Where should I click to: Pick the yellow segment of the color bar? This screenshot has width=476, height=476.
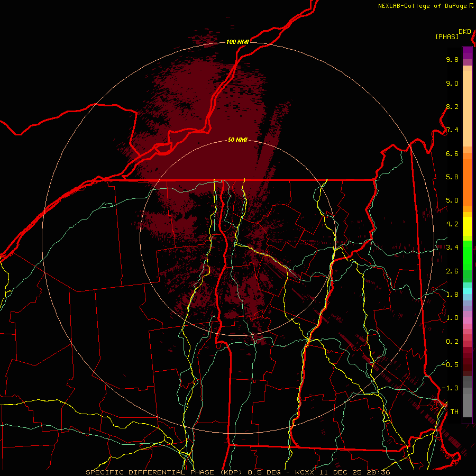pyautogui.click(x=467, y=226)
